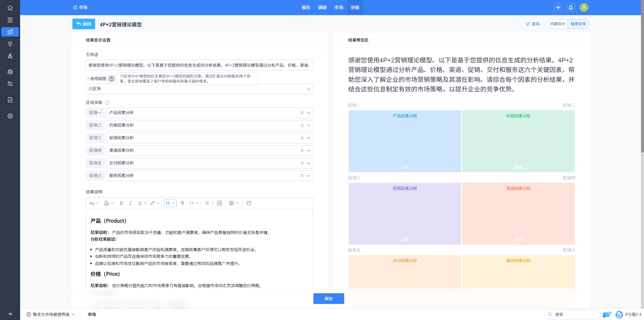
Task: Click the flow settings icon in sidebar
Action: click(x=10, y=84)
